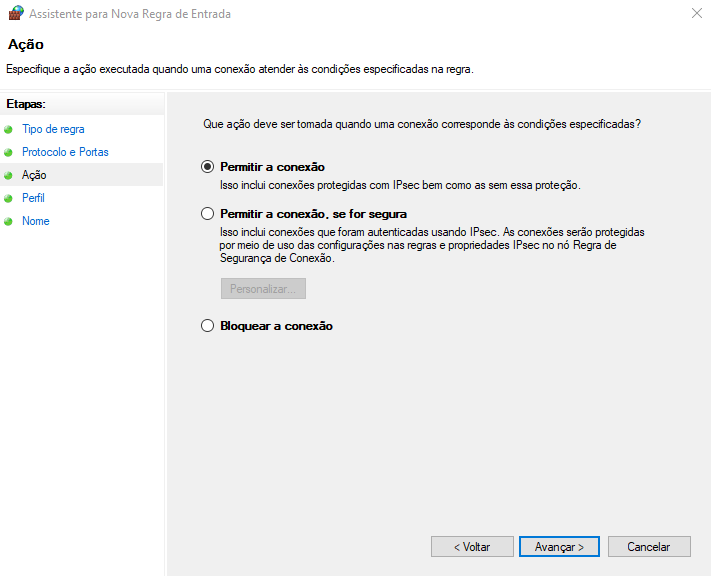
Task: Open the Nome step
Action: point(35,221)
